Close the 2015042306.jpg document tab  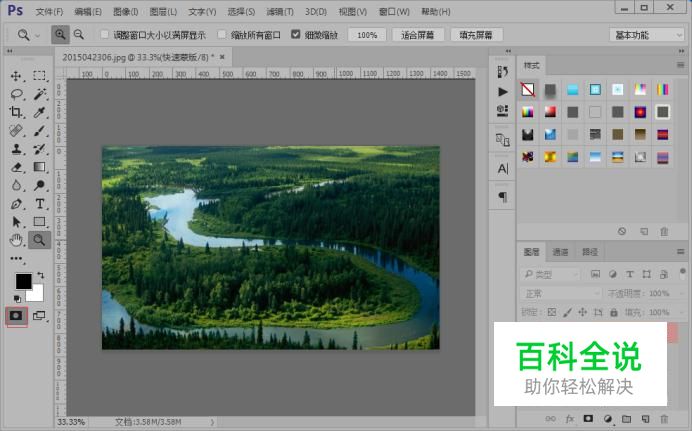tap(222, 57)
